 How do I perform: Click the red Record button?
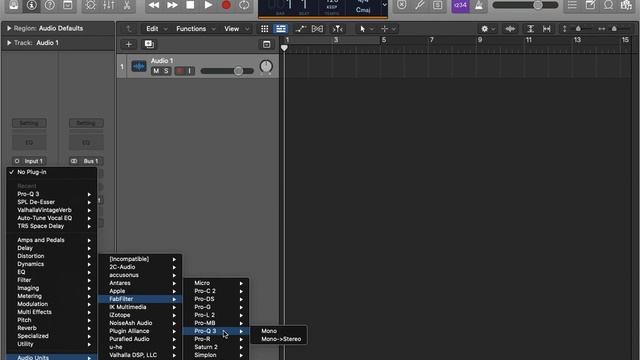226,5
